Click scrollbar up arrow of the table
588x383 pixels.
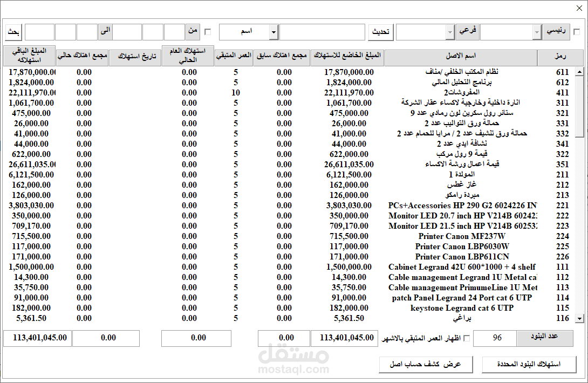[580, 72]
